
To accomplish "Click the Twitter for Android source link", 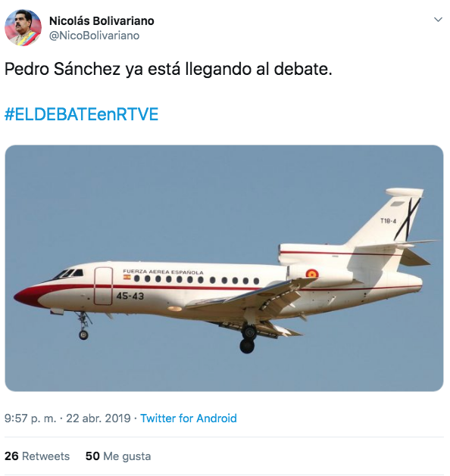I will (189, 418).
